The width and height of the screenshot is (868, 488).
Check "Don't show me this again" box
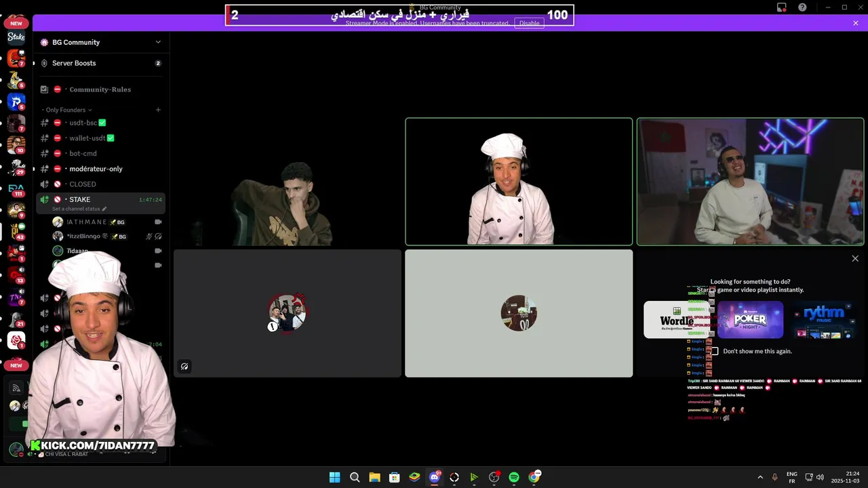click(714, 351)
